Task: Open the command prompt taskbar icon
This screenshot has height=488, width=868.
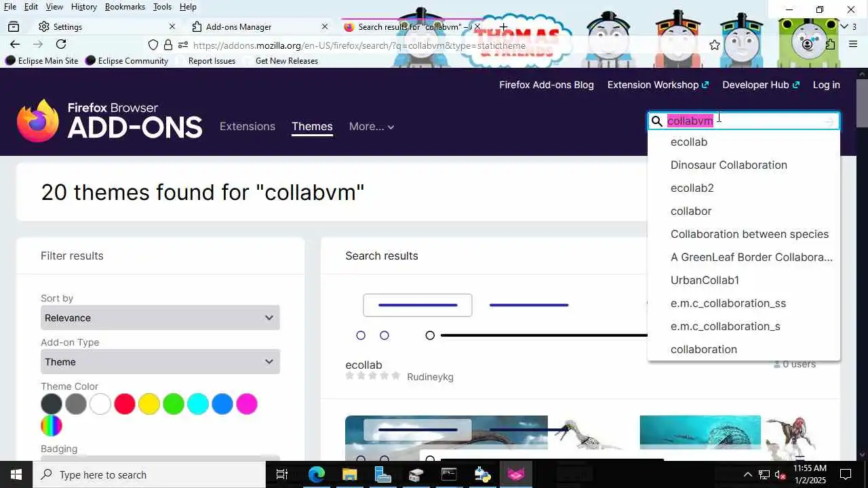Action: click(x=449, y=474)
